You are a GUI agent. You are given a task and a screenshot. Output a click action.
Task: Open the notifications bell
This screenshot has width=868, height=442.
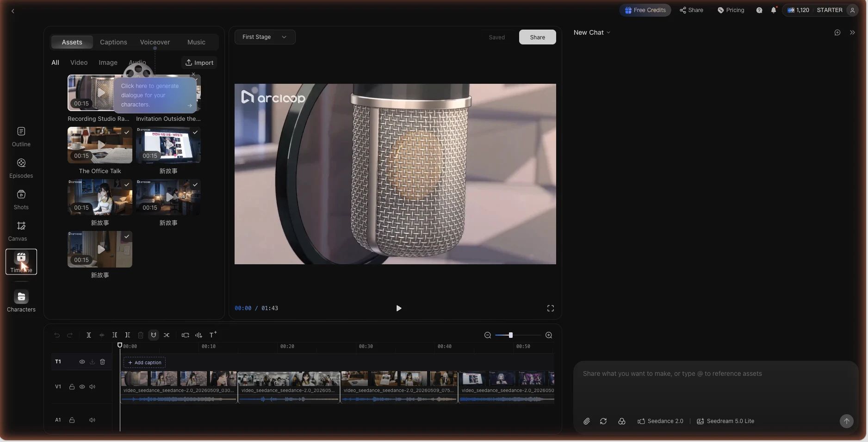774,10
